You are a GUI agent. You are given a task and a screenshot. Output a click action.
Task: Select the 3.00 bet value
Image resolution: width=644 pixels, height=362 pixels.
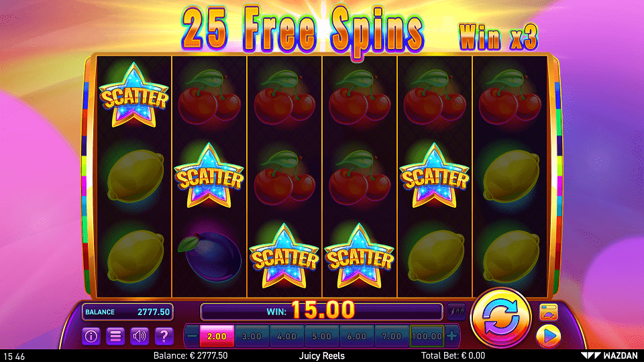click(x=252, y=336)
